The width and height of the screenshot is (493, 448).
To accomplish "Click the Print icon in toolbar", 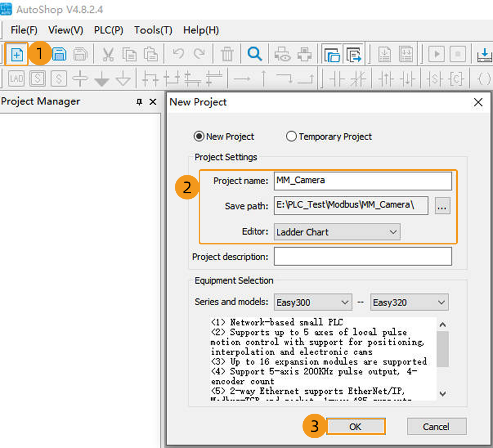I will (305, 54).
